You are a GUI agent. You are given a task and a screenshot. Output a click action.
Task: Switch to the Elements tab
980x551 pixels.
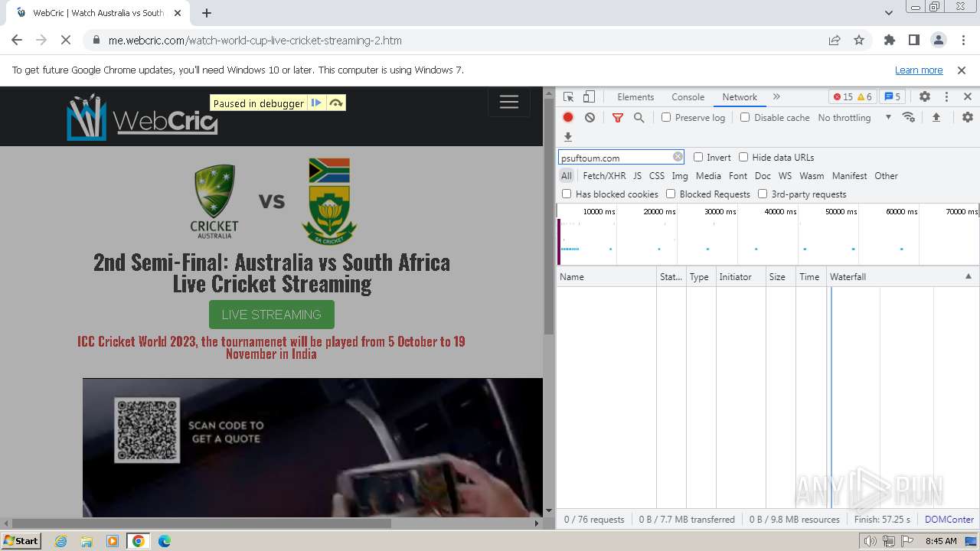(x=635, y=97)
